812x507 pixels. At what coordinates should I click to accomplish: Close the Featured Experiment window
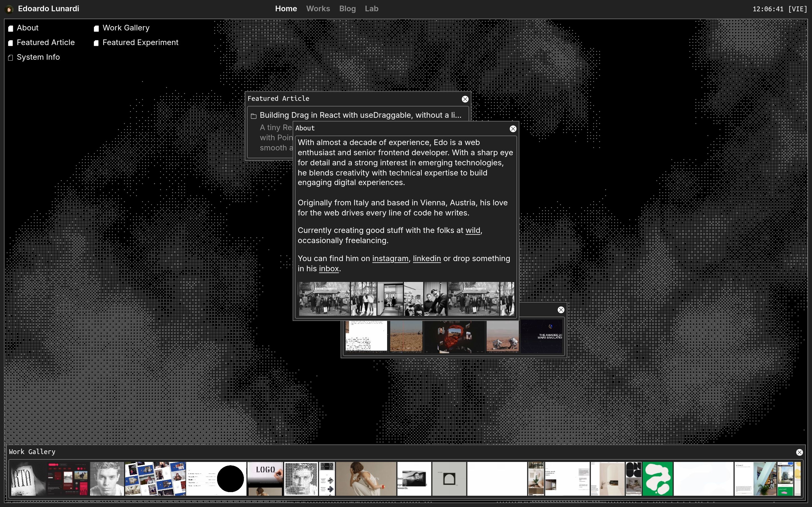[x=561, y=310]
